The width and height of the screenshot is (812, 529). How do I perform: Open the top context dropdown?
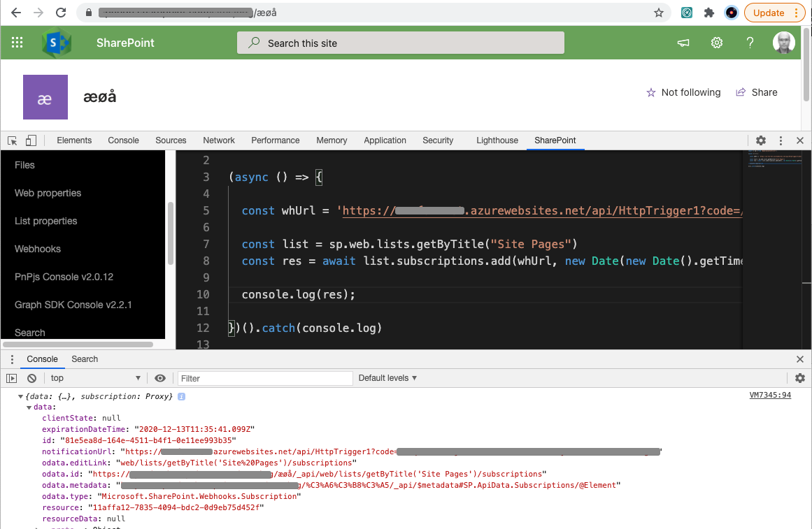point(96,378)
